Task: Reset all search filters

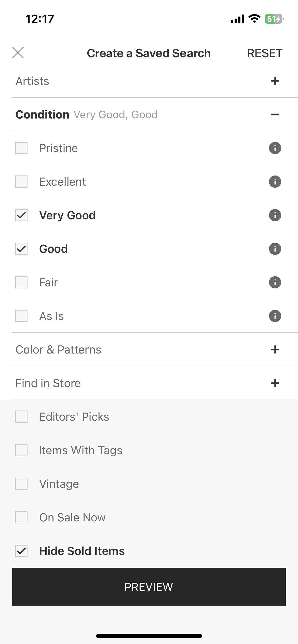Action: [x=265, y=53]
